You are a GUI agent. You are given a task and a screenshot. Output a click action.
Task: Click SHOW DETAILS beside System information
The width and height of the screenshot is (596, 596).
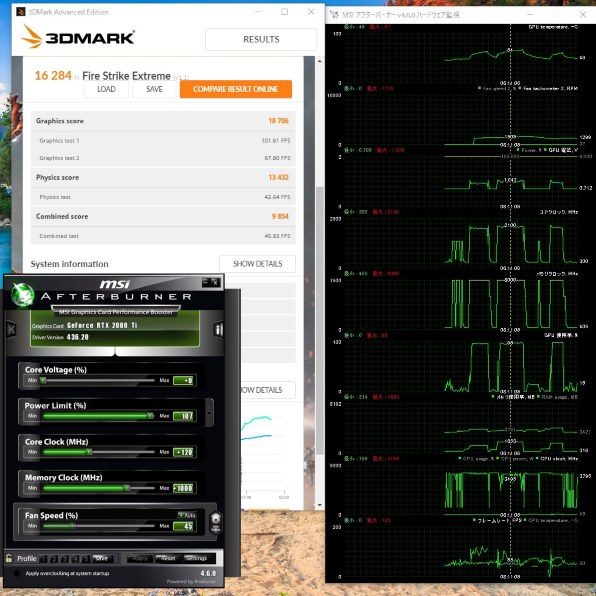coord(257,264)
